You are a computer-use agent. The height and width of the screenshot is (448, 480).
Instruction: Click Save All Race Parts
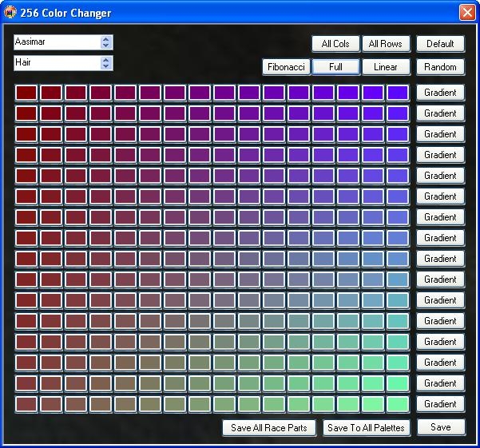tap(269, 428)
